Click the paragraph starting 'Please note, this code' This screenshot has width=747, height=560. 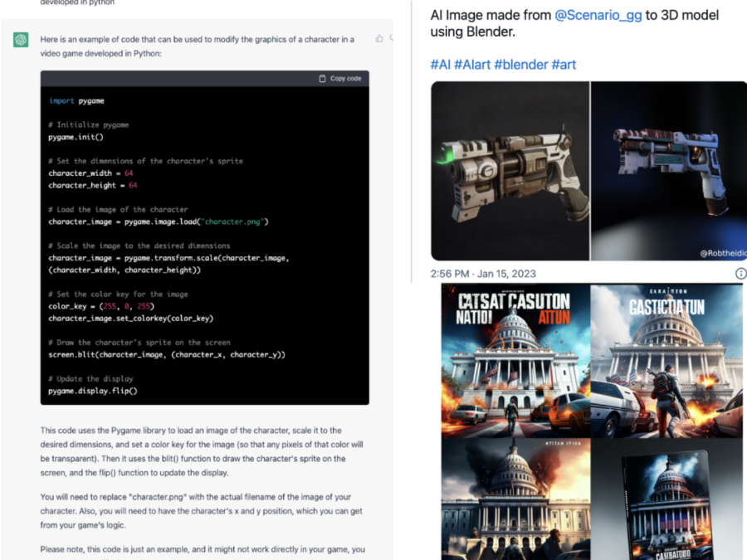[x=203, y=552]
